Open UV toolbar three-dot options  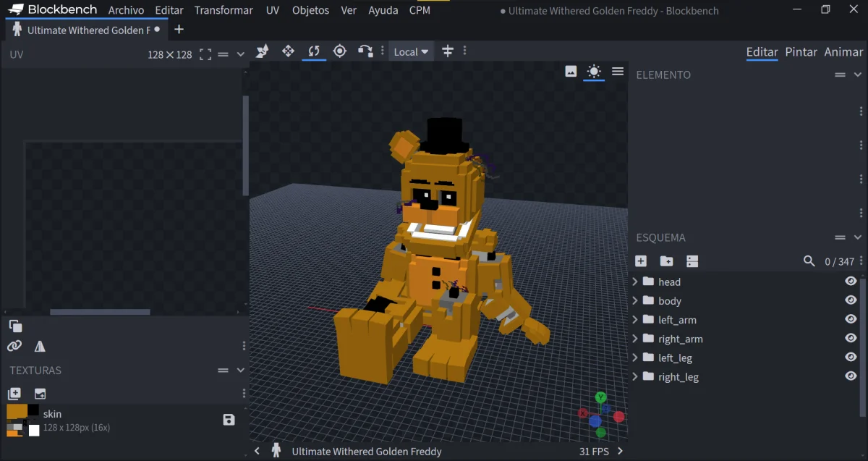click(244, 346)
